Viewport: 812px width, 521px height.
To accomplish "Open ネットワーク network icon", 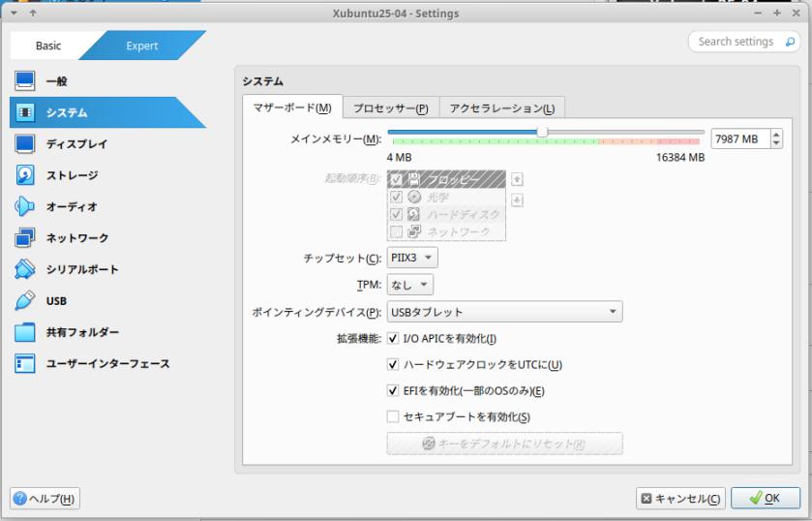I will pos(25,238).
